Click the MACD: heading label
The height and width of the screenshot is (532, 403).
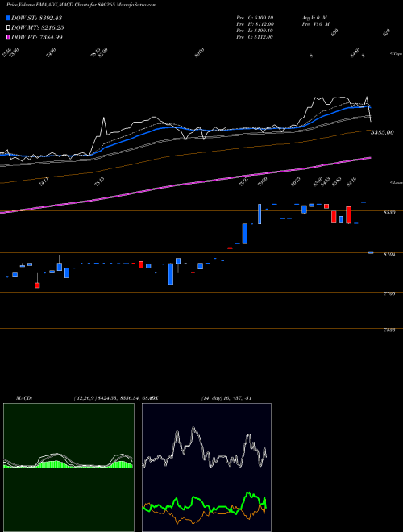pos(24,397)
